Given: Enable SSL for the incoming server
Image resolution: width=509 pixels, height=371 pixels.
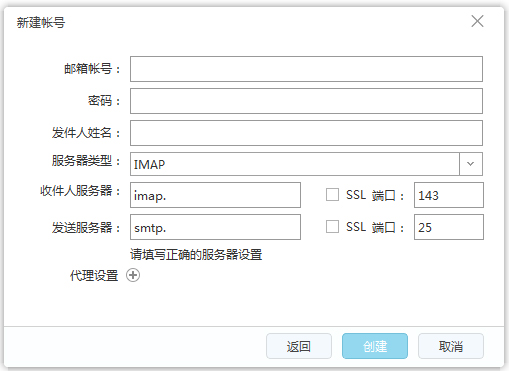Looking at the screenshot, I should pos(332,195).
